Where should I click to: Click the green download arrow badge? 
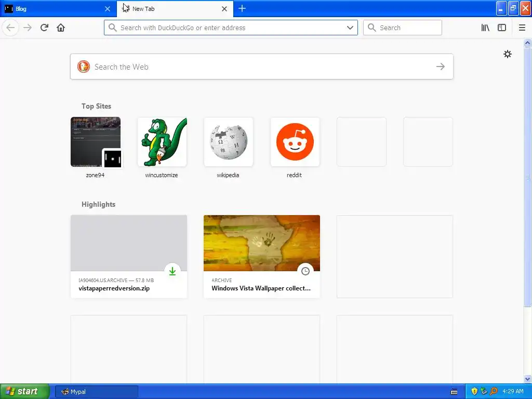tap(172, 271)
